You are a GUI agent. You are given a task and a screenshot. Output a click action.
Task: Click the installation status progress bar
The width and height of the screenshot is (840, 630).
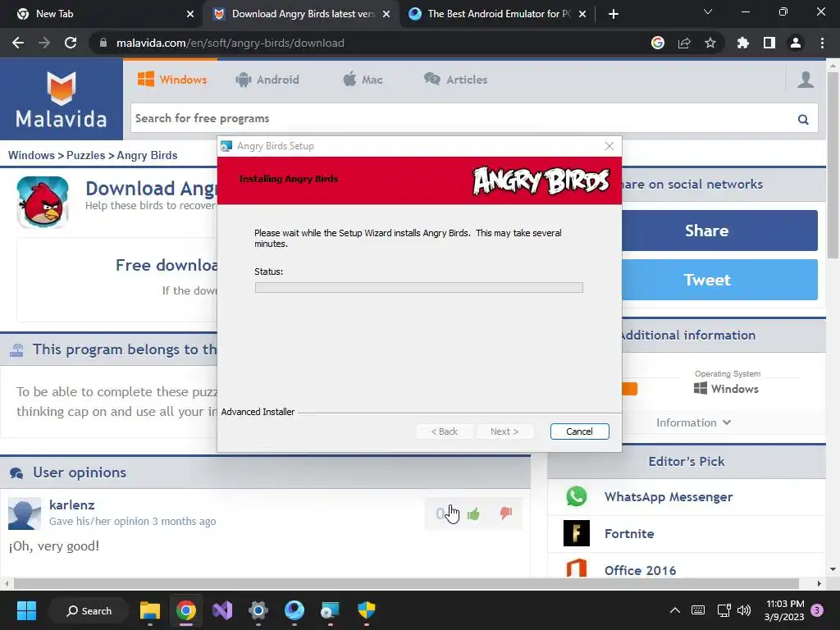pos(419,288)
